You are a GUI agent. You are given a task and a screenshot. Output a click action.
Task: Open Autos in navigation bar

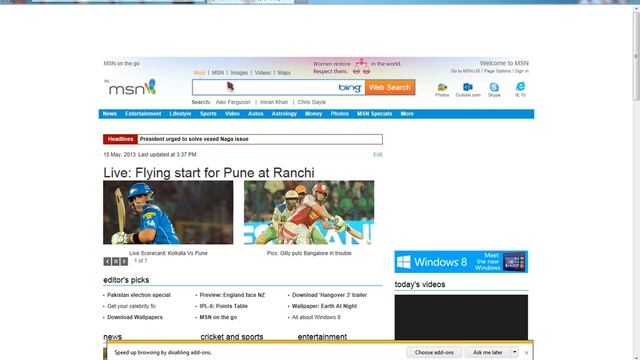coord(256,114)
